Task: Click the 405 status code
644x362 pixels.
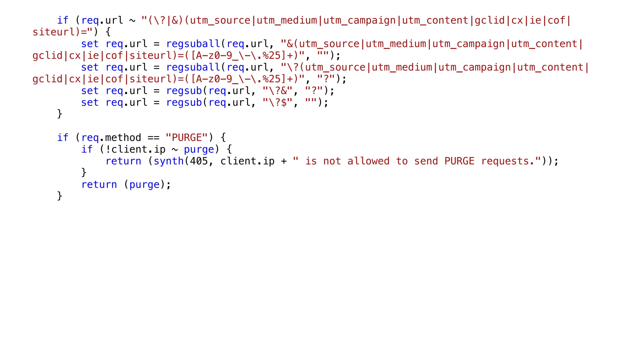Action: (x=199, y=161)
